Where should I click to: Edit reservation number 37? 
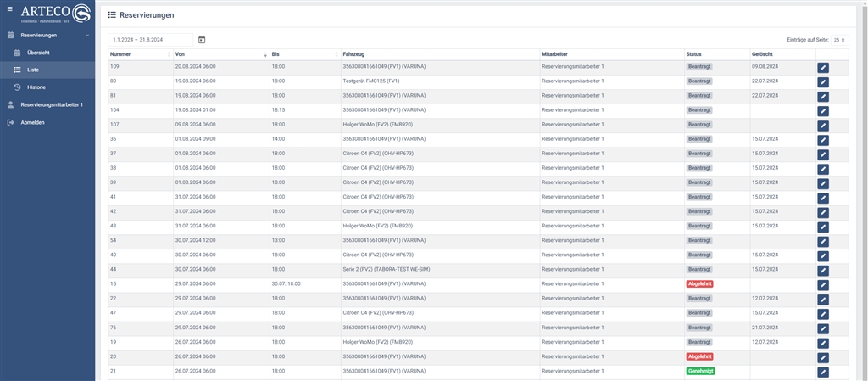pyautogui.click(x=822, y=154)
